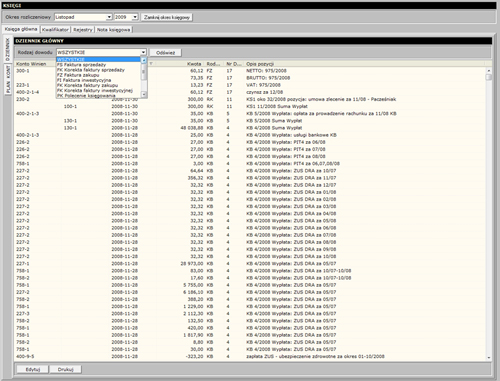
Task: Click the Rodzaj dowodu combo box arrow
Action: 143,52
